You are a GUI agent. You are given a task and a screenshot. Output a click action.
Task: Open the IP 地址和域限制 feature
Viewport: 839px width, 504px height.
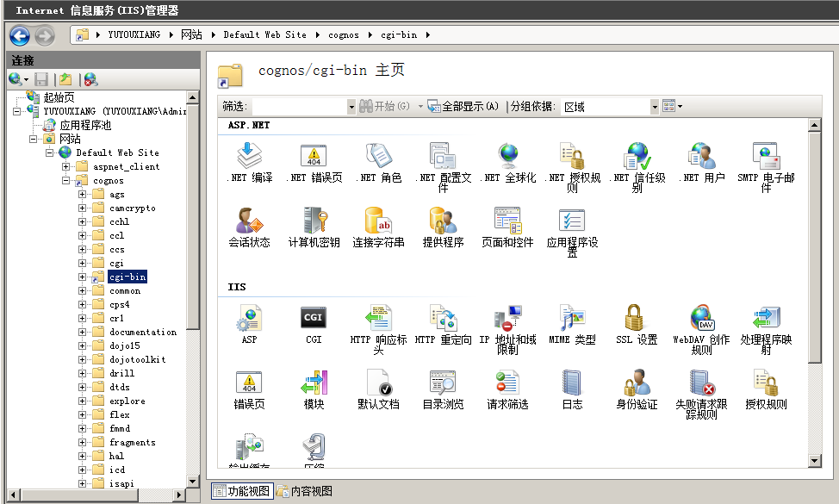pyautogui.click(x=507, y=329)
